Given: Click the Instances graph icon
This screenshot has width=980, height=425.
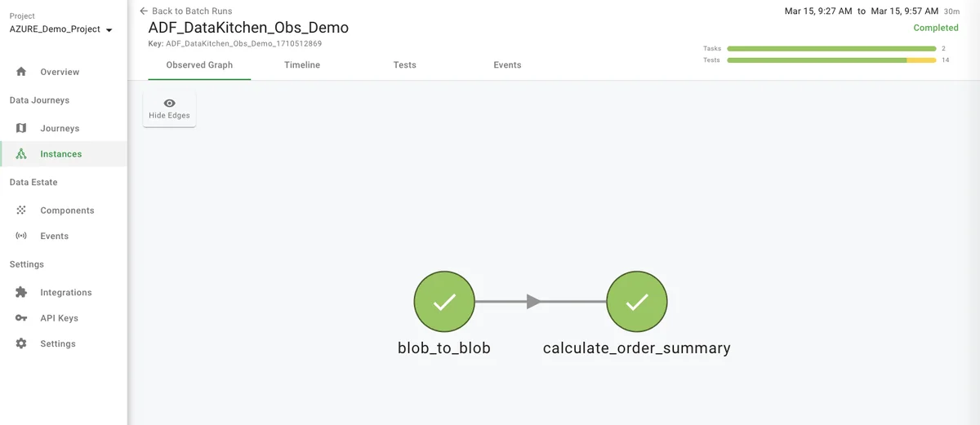Looking at the screenshot, I should point(21,154).
